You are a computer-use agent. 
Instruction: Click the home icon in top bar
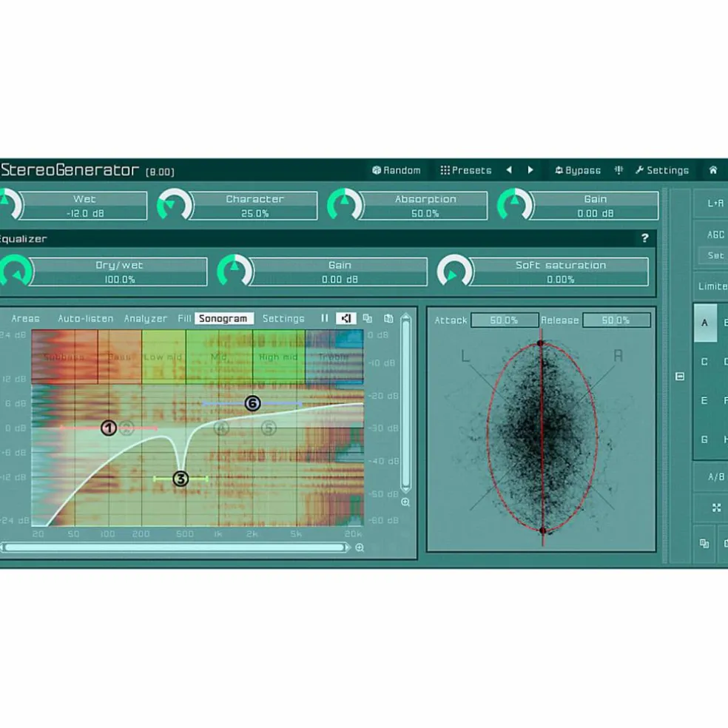tap(712, 170)
